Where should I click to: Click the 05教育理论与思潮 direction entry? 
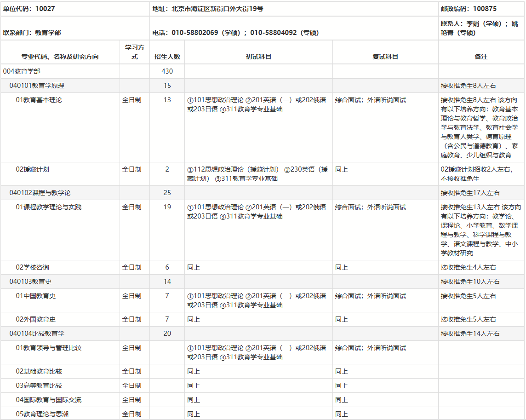click(x=42, y=414)
